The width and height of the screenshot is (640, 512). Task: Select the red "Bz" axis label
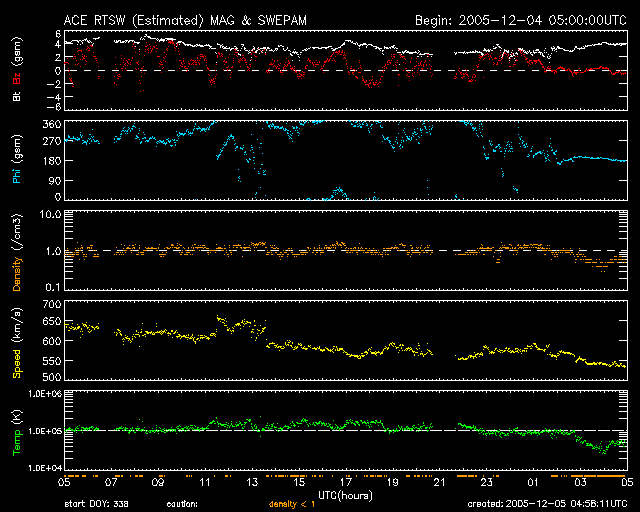coord(17,78)
